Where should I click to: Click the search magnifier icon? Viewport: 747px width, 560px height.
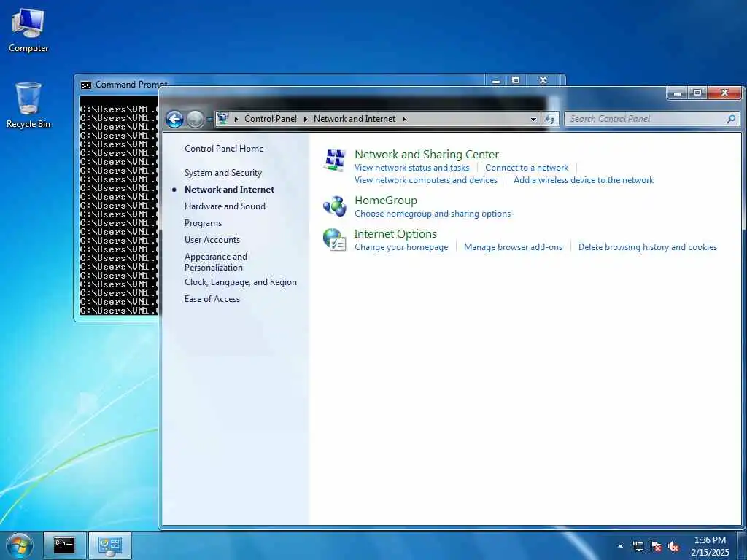731,119
